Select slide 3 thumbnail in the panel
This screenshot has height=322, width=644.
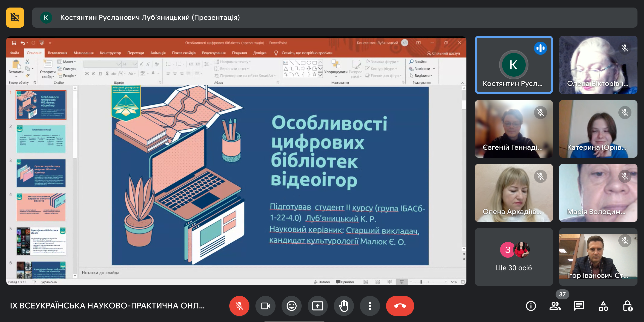[41, 173]
